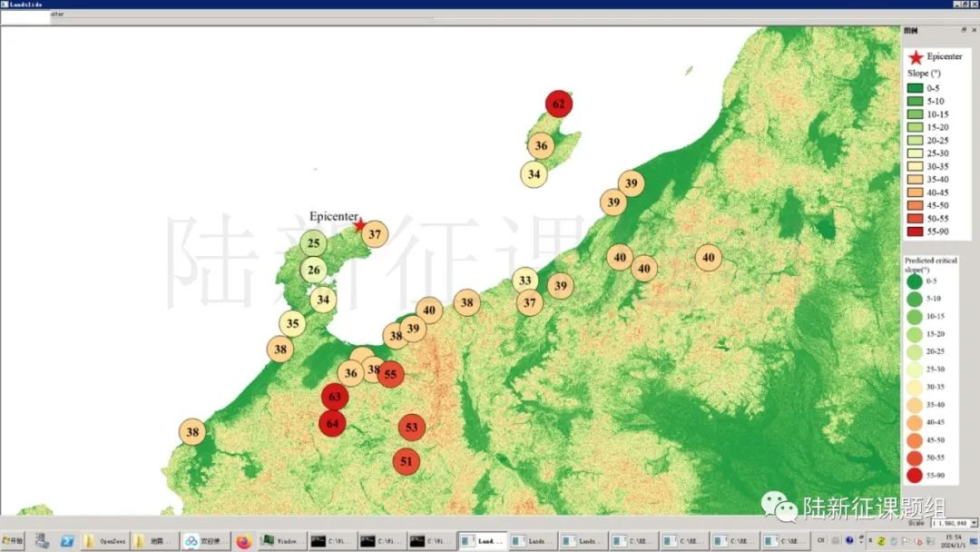Click the Epicenter star in the legend
980x552 pixels.
coord(915,57)
